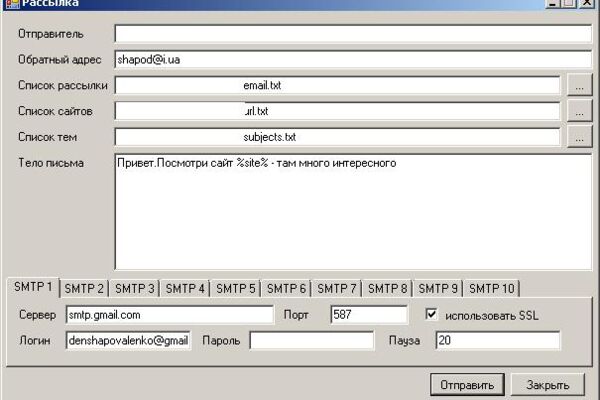
Task: Open the SMTP 3 tab
Action: coord(135,289)
